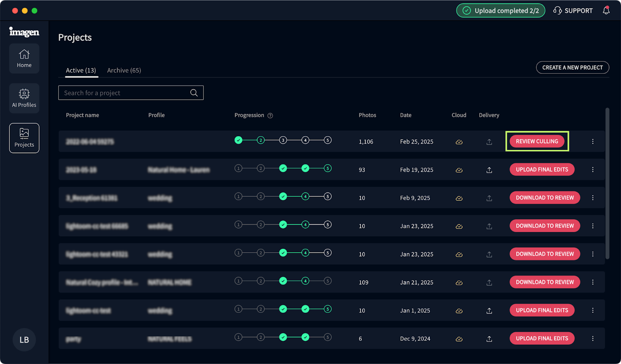621x364 pixels.
Task: Click the cloud icon for Feb 9, 2025 project
Action: [x=459, y=198]
